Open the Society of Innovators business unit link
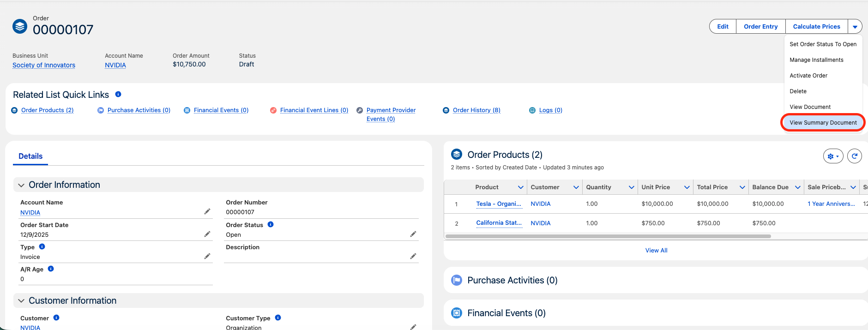 44,65
